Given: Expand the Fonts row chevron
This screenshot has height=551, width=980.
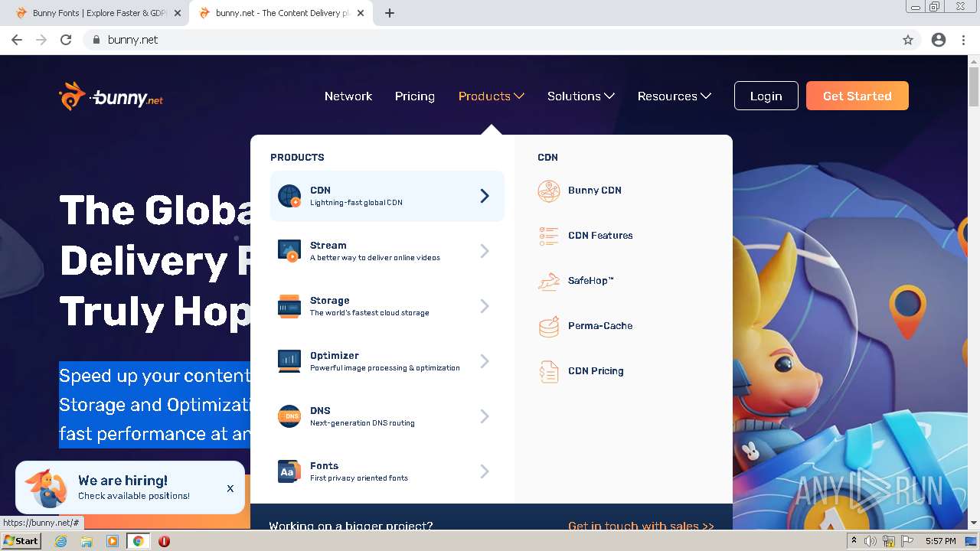Looking at the screenshot, I should [485, 471].
